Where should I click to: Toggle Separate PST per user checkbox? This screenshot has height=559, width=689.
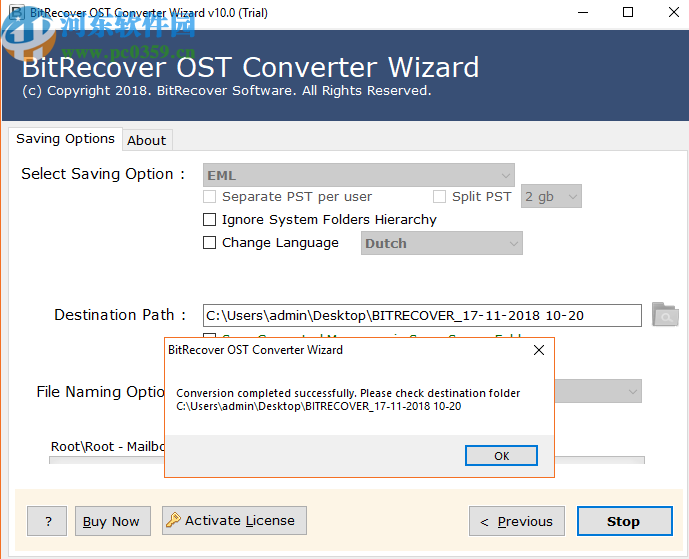[x=210, y=196]
